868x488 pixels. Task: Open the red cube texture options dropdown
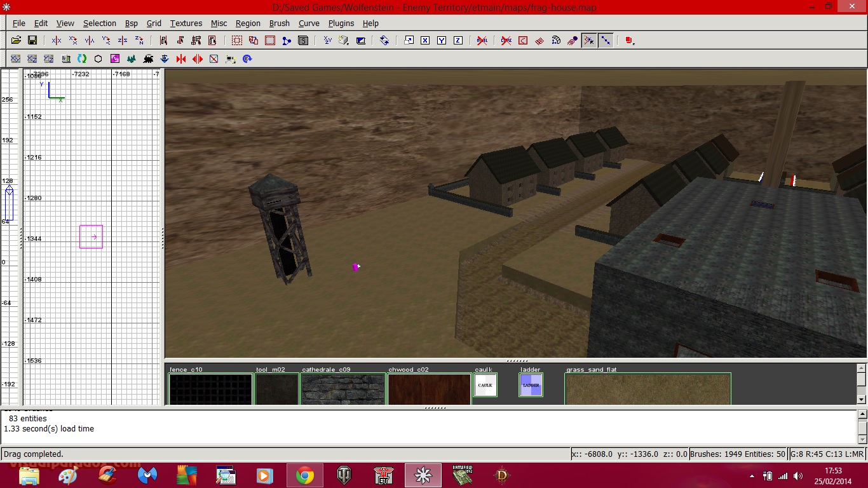[629, 41]
